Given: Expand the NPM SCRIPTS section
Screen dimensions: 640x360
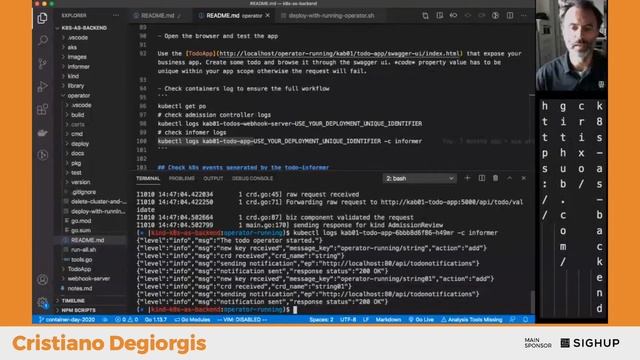Looking at the screenshot, I should coord(78,310).
